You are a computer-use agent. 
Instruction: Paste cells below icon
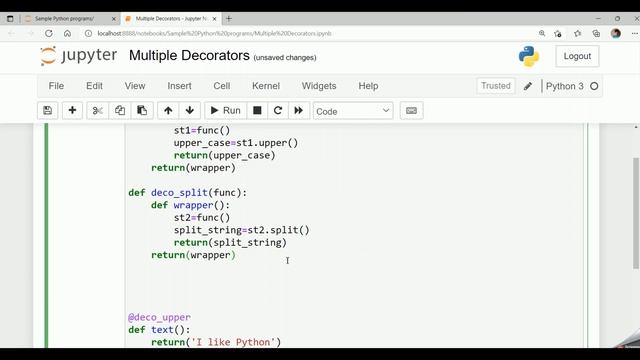point(142,111)
